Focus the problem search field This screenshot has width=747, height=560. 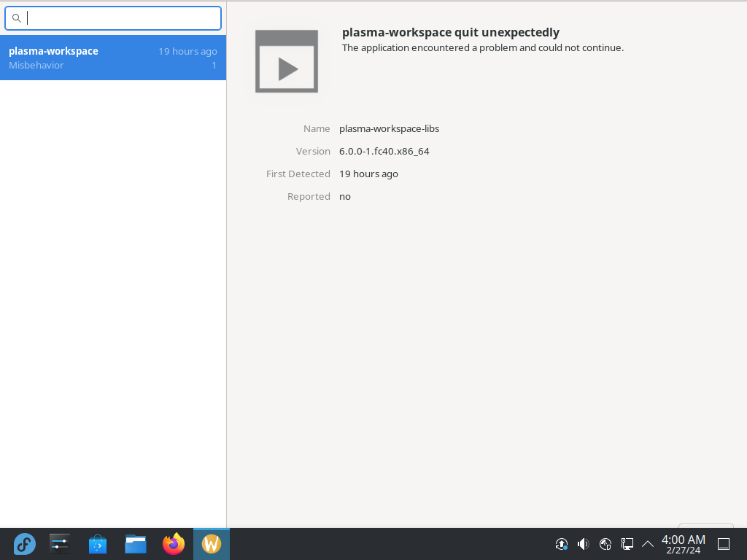click(113, 18)
